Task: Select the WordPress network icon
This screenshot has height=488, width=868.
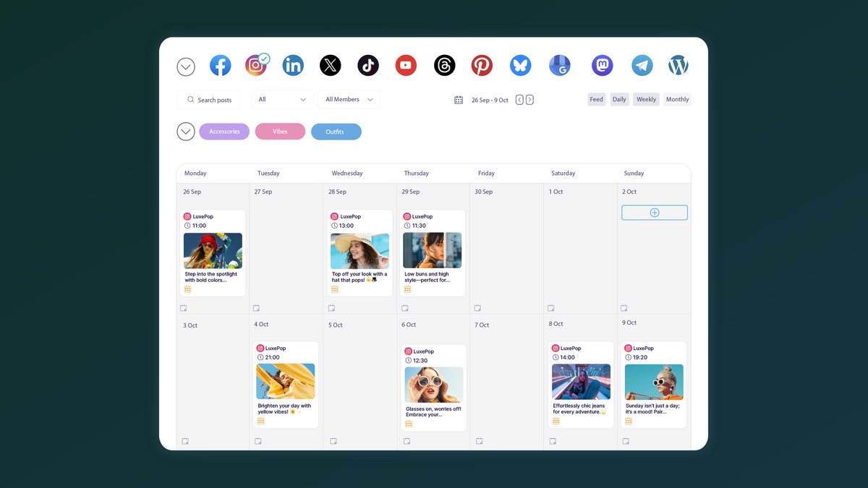Action: tap(678, 66)
